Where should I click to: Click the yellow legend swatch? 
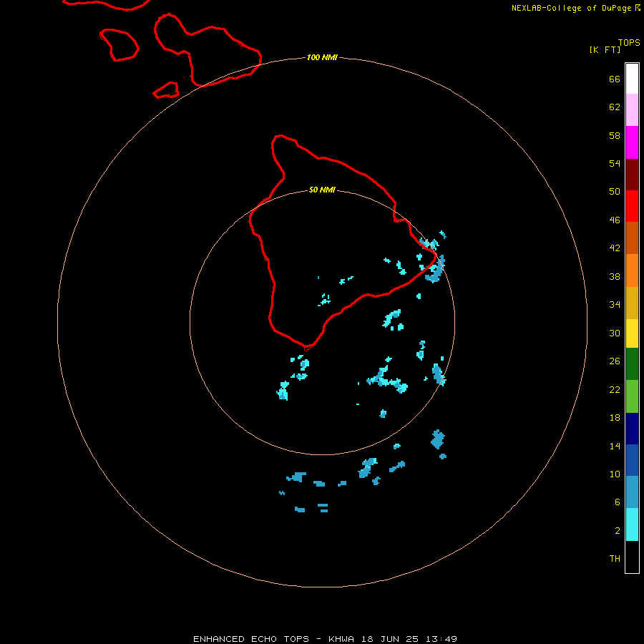point(632,333)
